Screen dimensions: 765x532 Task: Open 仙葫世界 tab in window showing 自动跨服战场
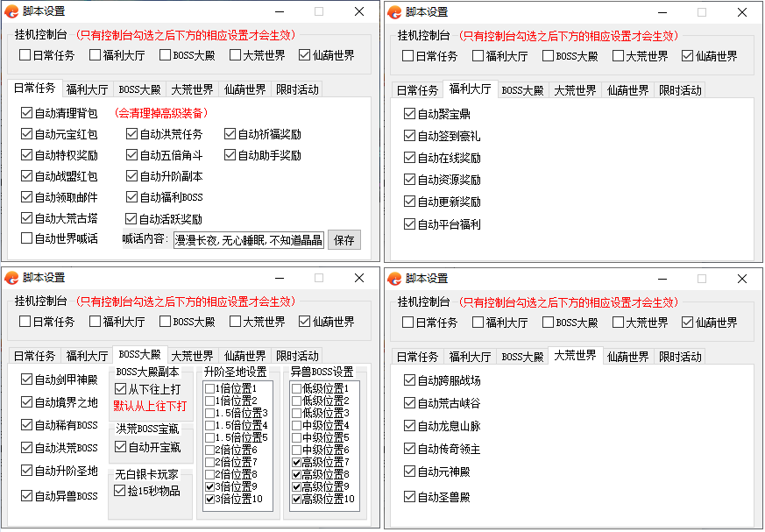click(x=627, y=357)
